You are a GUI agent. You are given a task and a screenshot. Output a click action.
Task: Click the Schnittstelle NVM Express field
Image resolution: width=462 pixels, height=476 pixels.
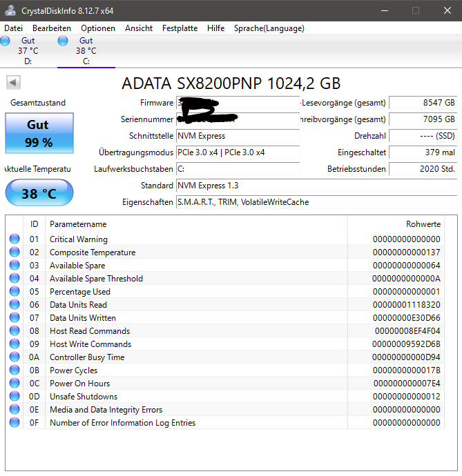(x=238, y=136)
